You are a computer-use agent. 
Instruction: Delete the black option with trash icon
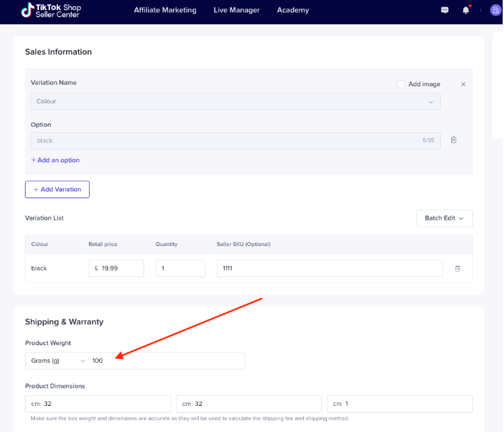pyautogui.click(x=453, y=140)
